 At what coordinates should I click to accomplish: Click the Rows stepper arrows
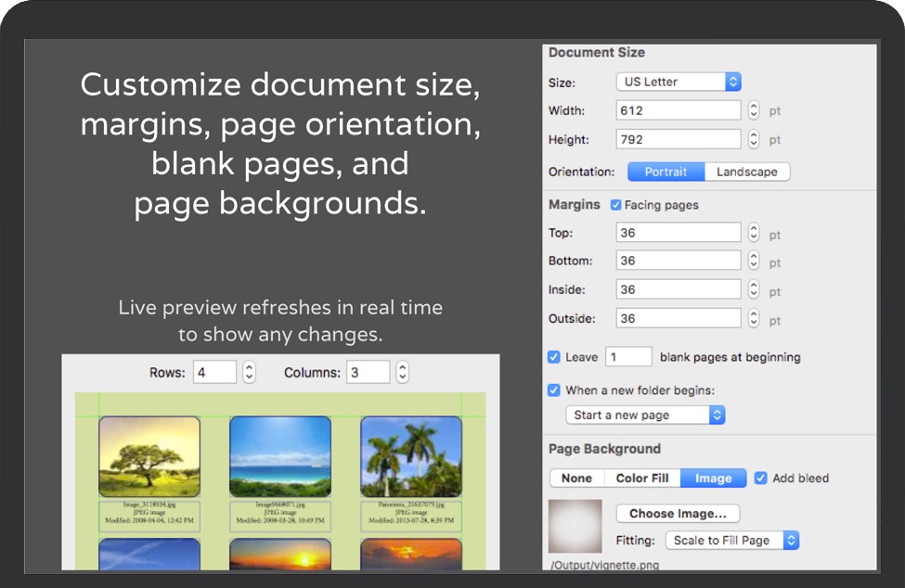(x=249, y=373)
